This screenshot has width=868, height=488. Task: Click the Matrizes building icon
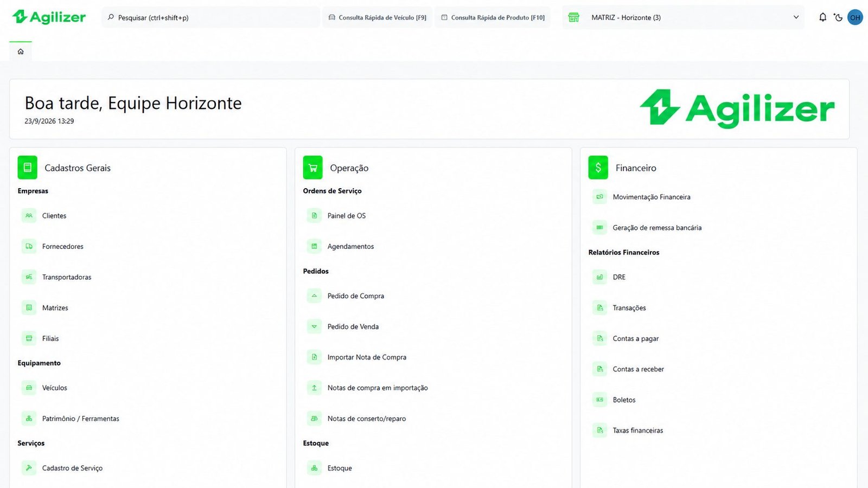point(29,308)
